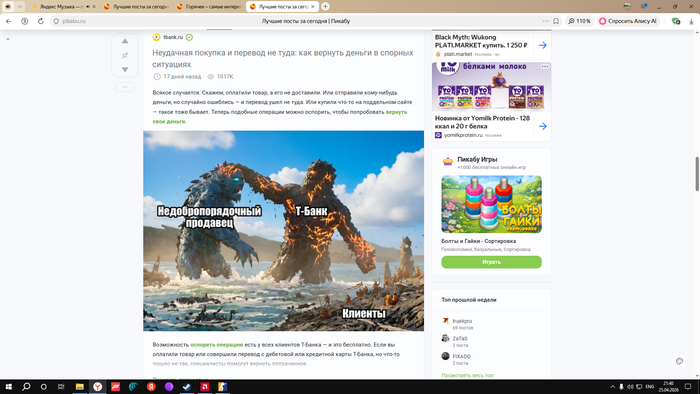Open the green Protect shield extension icon
This screenshot has height=394, width=700.
coord(676,21)
